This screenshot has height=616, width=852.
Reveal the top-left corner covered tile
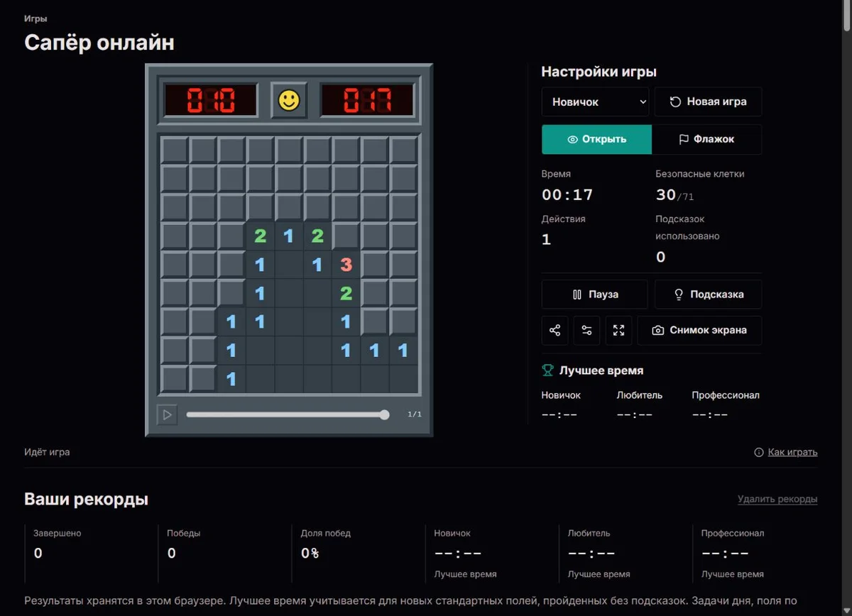pyautogui.click(x=175, y=150)
